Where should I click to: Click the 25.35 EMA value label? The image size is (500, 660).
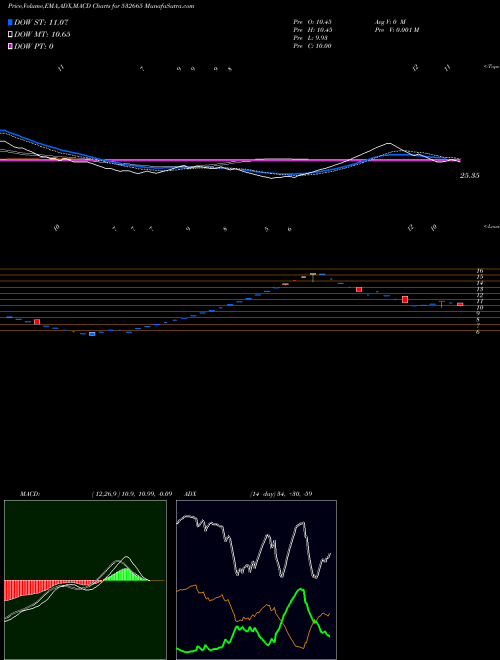469,176
